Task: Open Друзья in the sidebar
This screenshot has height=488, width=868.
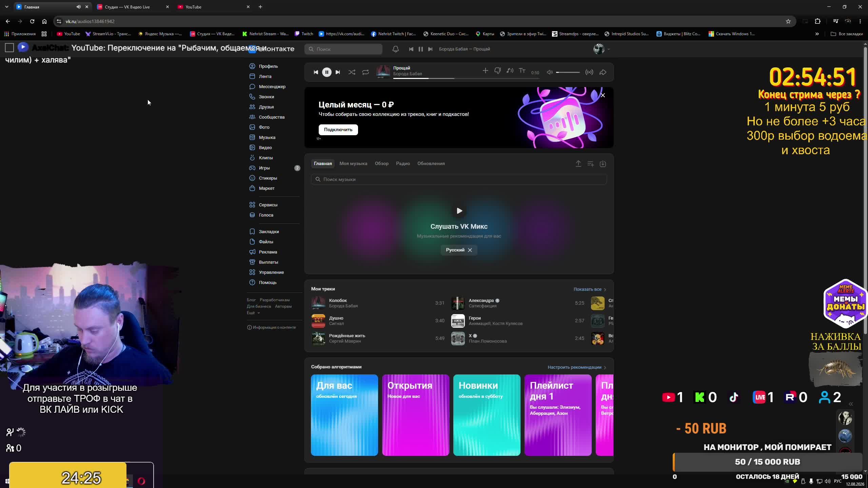Action: 266,107
